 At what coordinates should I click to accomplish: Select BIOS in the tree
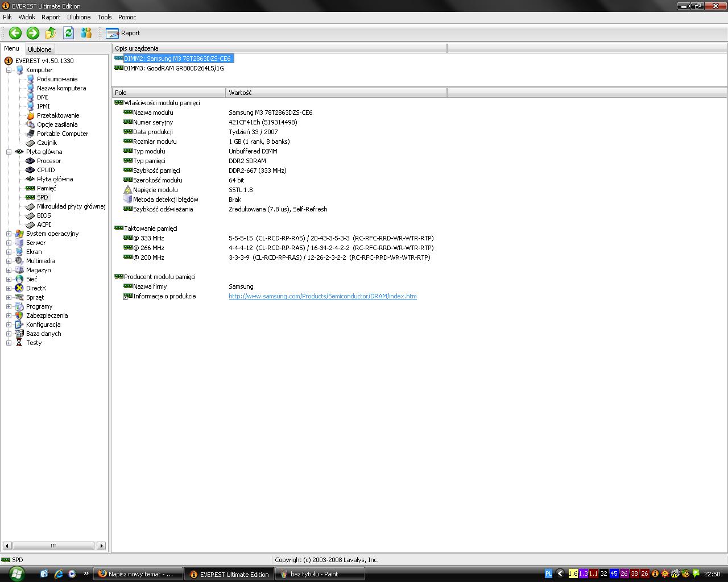pos(44,215)
